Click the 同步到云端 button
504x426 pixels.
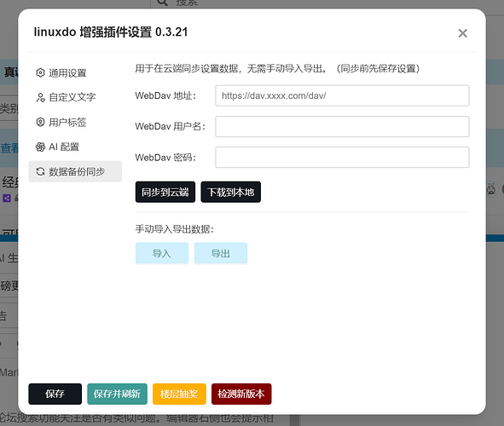tap(165, 192)
